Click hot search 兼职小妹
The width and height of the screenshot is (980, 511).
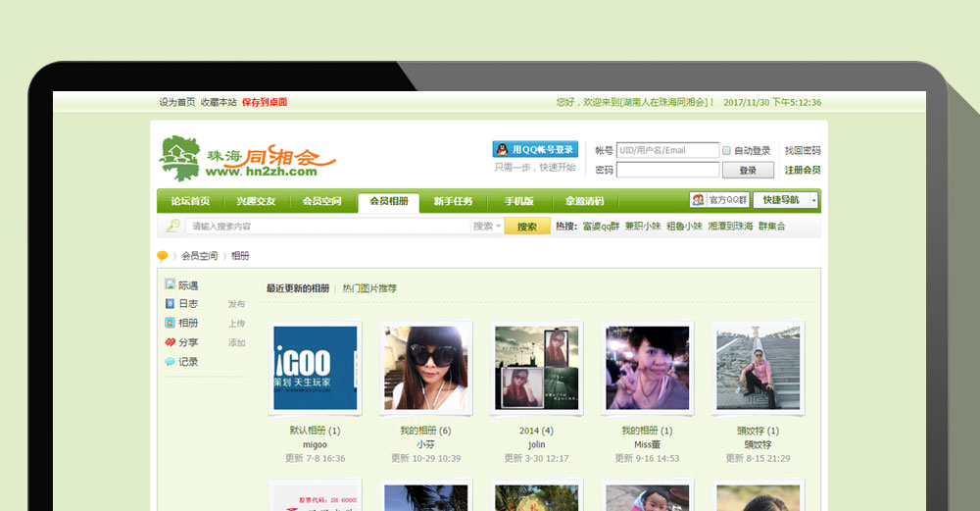click(x=643, y=227)
